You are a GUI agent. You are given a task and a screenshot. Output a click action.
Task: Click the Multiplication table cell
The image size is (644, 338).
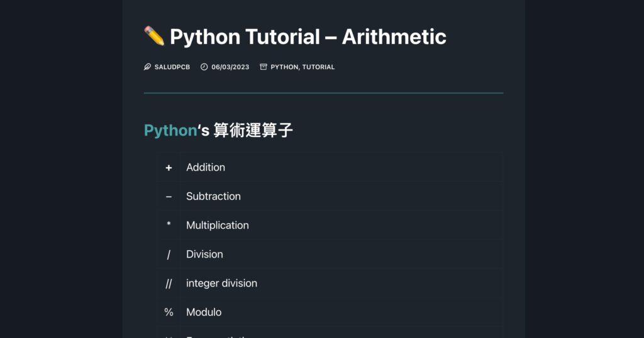point(217,225)
